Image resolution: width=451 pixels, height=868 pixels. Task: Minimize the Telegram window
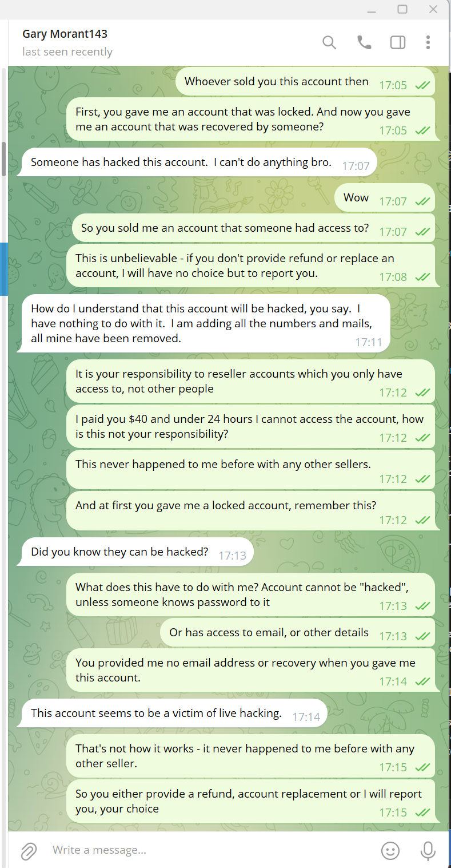point(372,9)
